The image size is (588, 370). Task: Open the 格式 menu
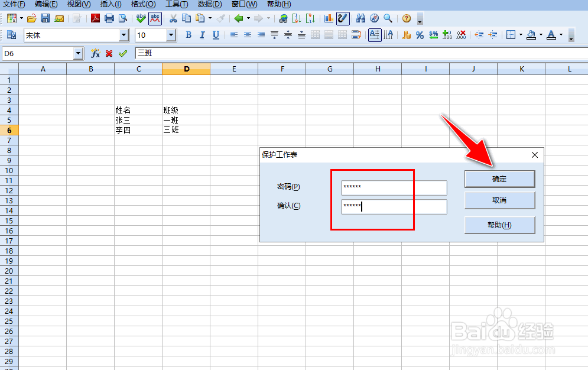pyautogui.click(x=143, y=5)
